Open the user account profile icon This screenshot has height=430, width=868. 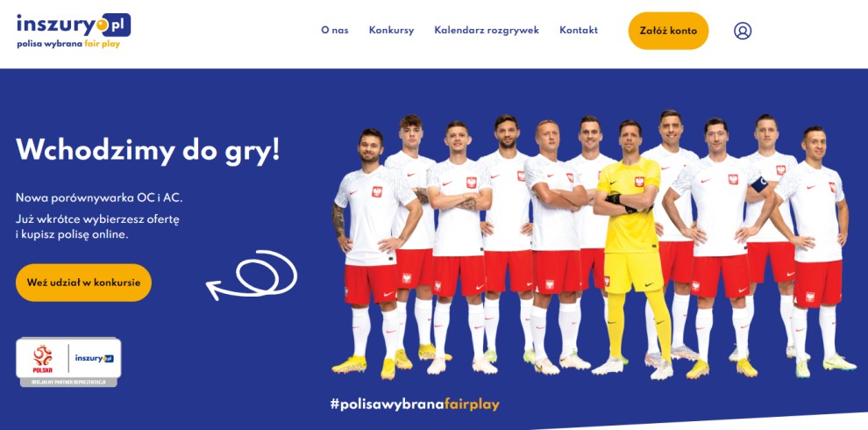pyautogui.click(x=743, y=31)
